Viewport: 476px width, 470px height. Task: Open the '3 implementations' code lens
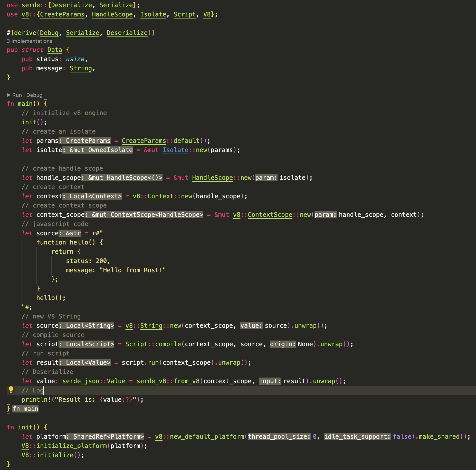pyautogui.click(x=29, y=41)
